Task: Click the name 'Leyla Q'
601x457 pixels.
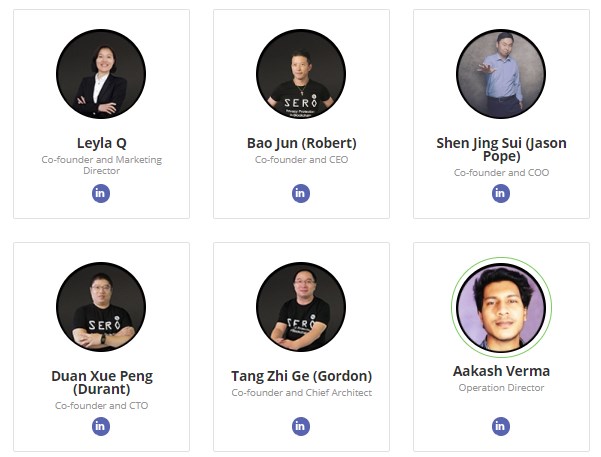Action: pyautogui.click(x=101, y=142)
